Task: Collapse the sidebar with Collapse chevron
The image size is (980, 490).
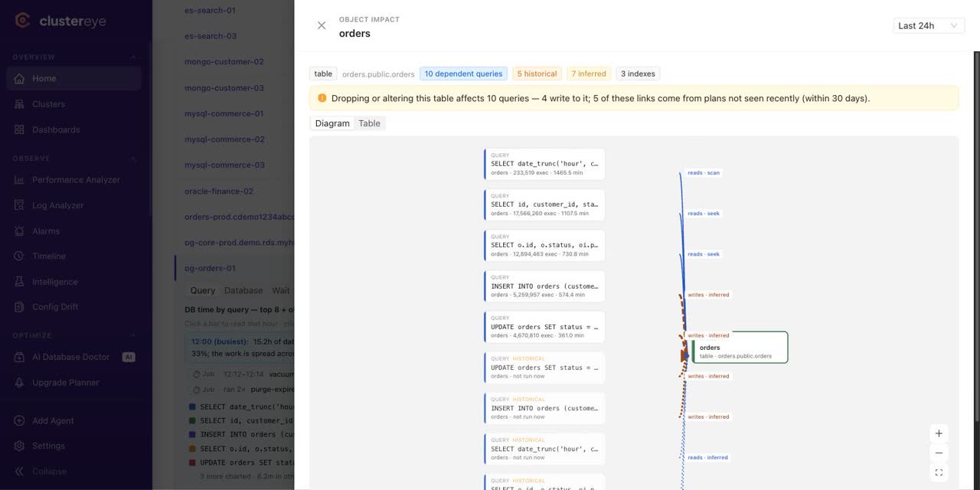Action: (19, 472)
